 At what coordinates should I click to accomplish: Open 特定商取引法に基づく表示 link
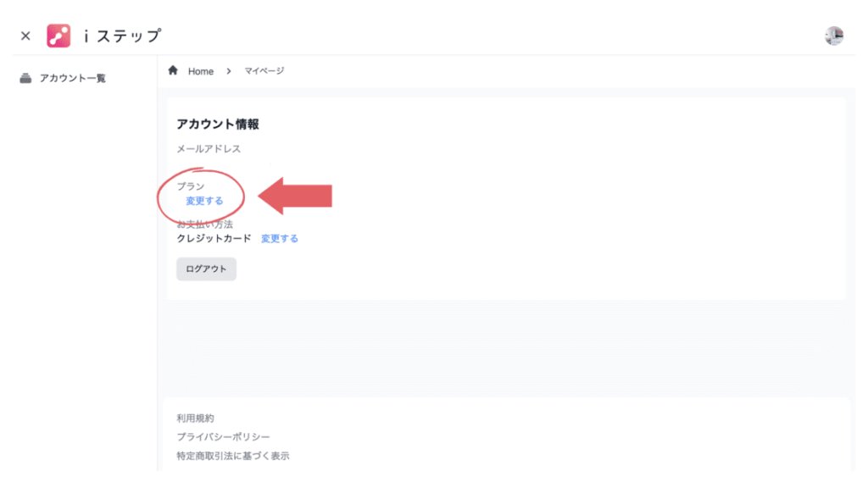(233, 456)
